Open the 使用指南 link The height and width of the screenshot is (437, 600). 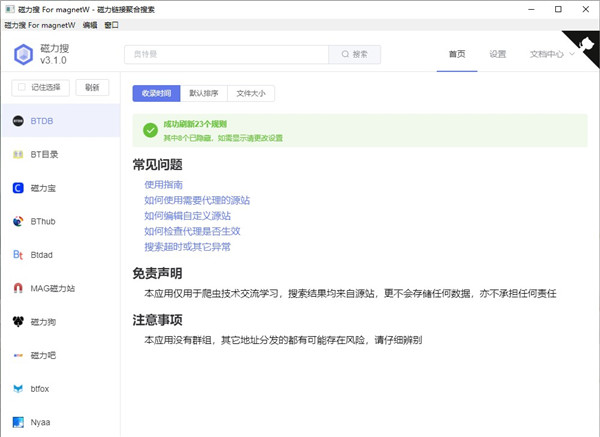[163, 184]
